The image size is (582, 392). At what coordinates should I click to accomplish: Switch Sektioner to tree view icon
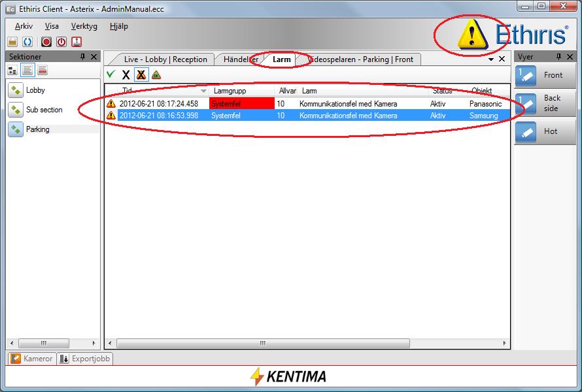pos(12,70)
